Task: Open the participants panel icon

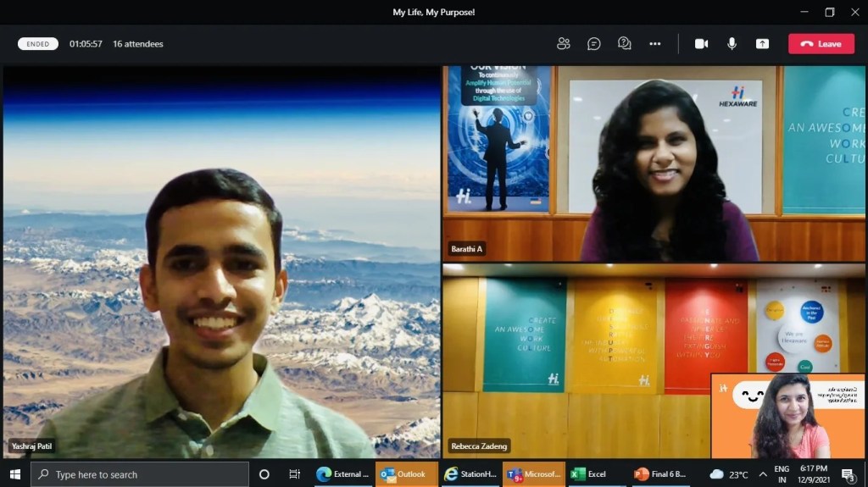Action: [x=563, y=44]
